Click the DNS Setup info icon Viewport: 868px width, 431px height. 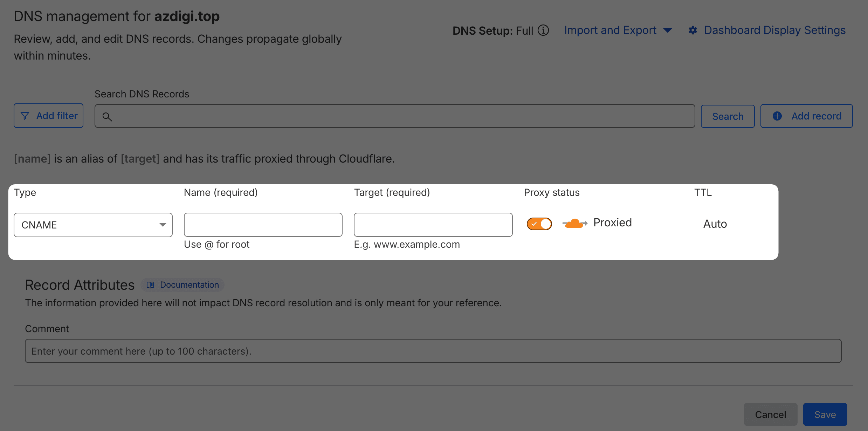coord(543,30)
